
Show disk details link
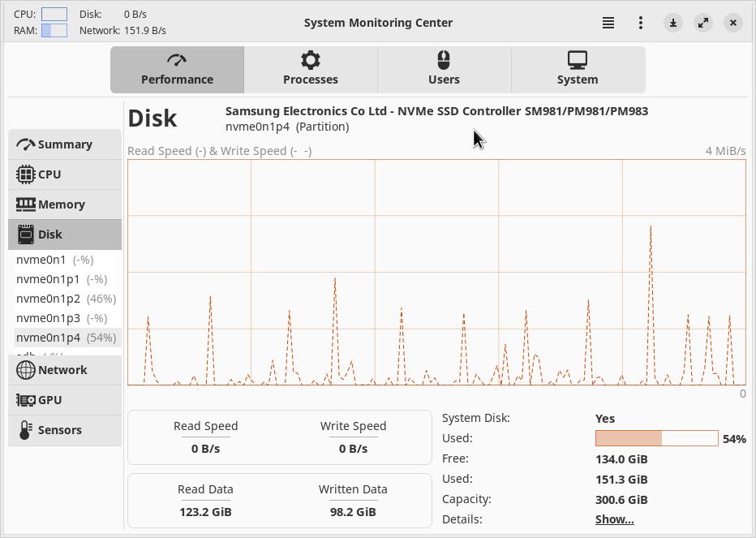(614, 519)
